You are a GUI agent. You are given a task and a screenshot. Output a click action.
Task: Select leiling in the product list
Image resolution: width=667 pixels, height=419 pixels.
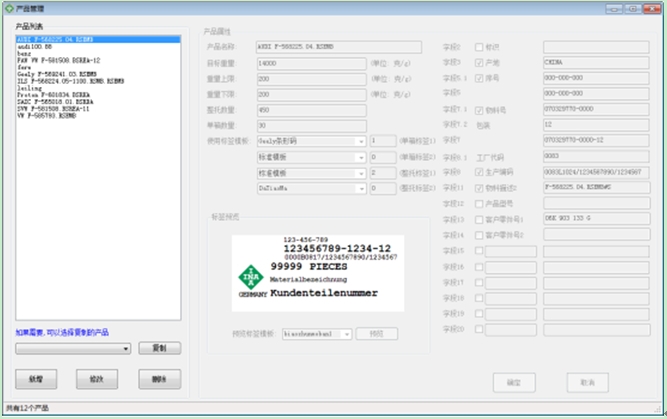coord(28,88)
